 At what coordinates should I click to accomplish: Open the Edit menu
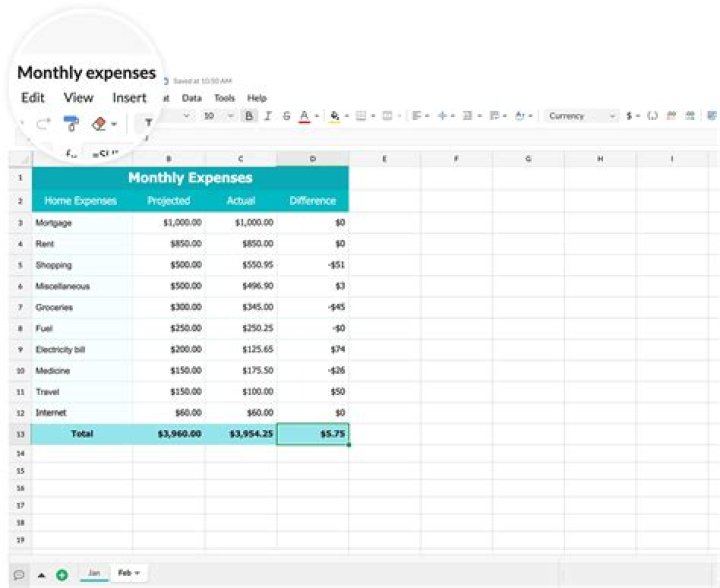coord(33,98)
